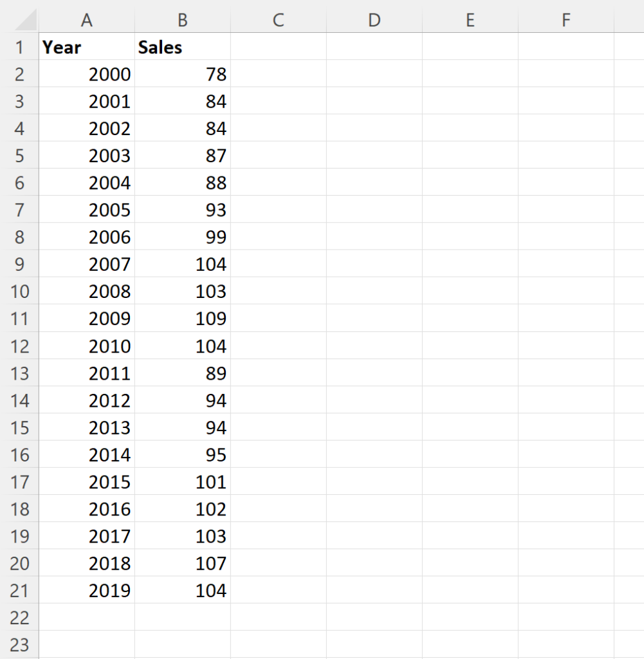
Task: Select cell containing year 2013
Action: coord(87,427)
